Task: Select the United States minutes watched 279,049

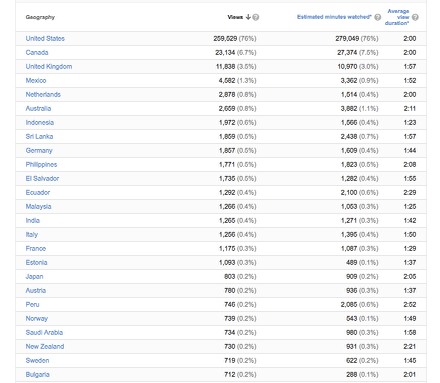Action: (347, 38)
